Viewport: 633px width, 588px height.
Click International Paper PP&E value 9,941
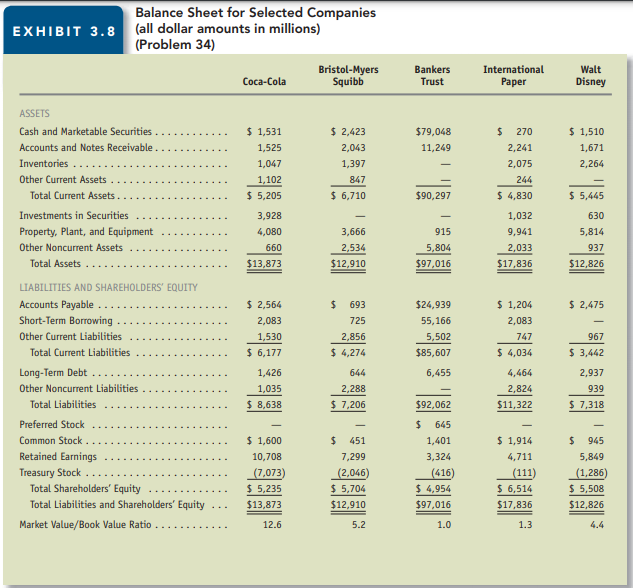coord(520,232)
